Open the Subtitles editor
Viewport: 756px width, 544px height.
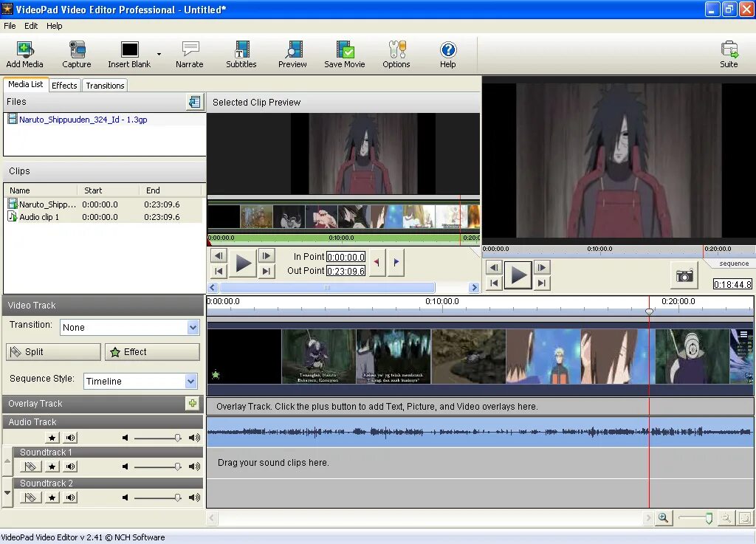241,55
